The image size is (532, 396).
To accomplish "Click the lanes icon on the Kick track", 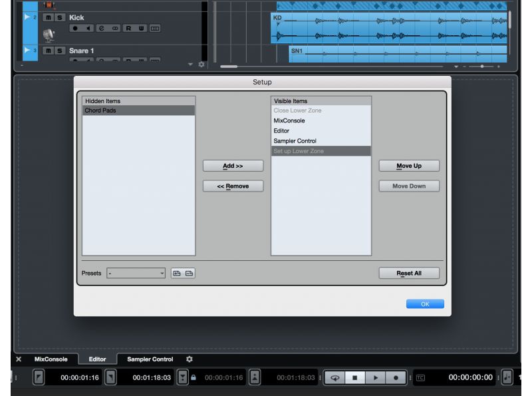I will [x=156, y=29].
